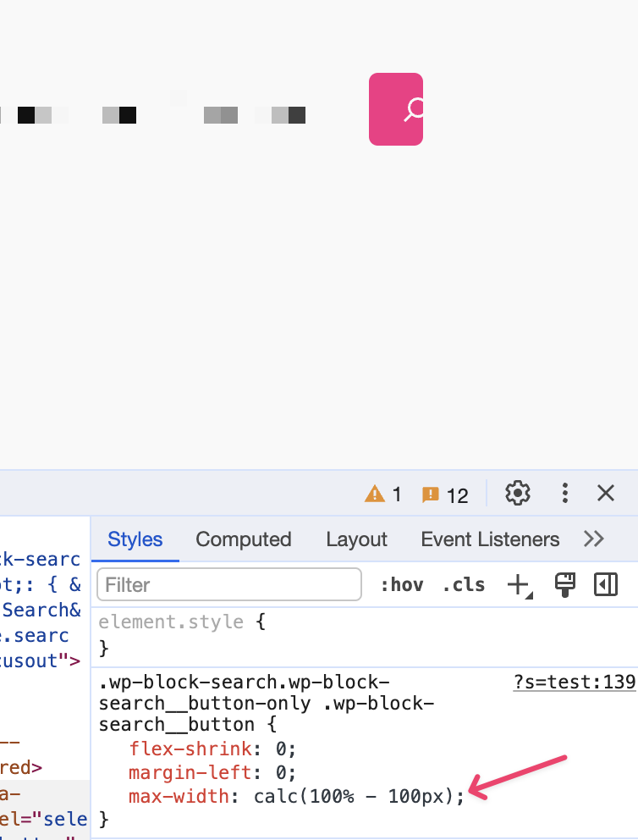Toggle rendering emulations paintbrush icon
The width and height of the screenshot is (638, 840).
coord(564,584)
